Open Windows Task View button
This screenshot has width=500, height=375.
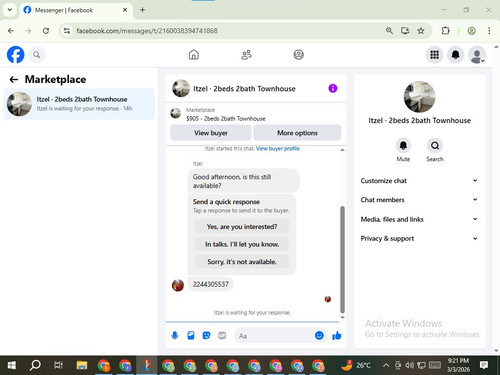[58, 365]
